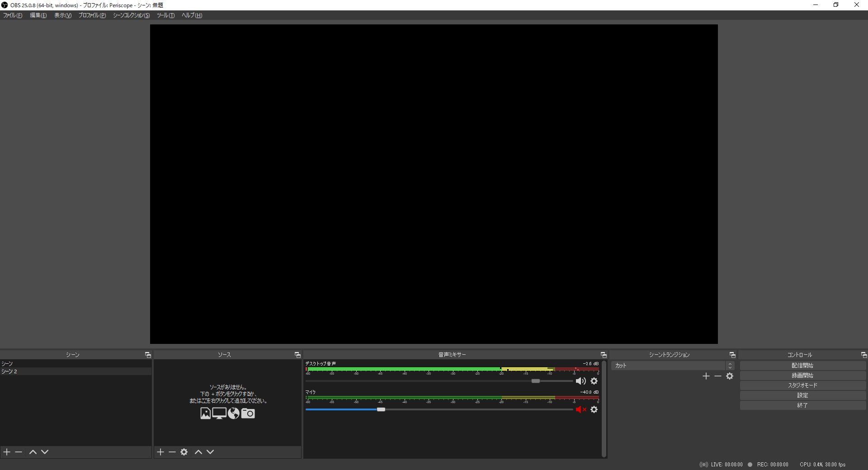Click the -40.8 dB マイク level readout
868x470 pixels.
tap(590, 392)
